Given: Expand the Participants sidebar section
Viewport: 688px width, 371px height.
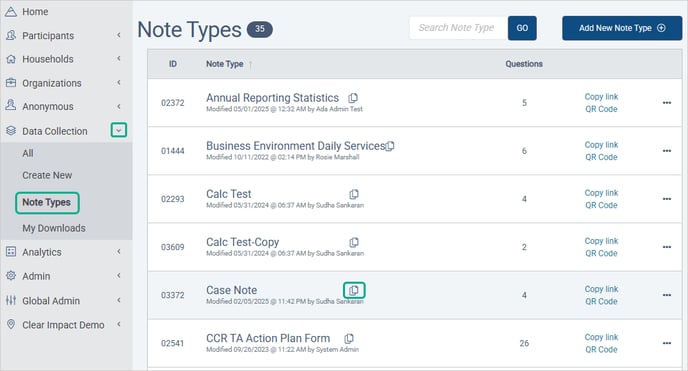Looking at the screenshot, I should point(118,35).
